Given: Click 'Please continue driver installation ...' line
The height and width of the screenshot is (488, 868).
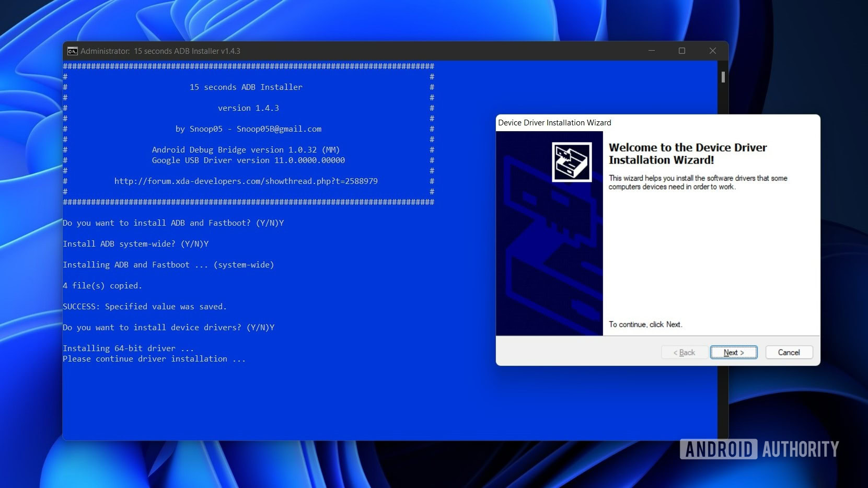Looking at the screenshot, I should tap(154, 359).
